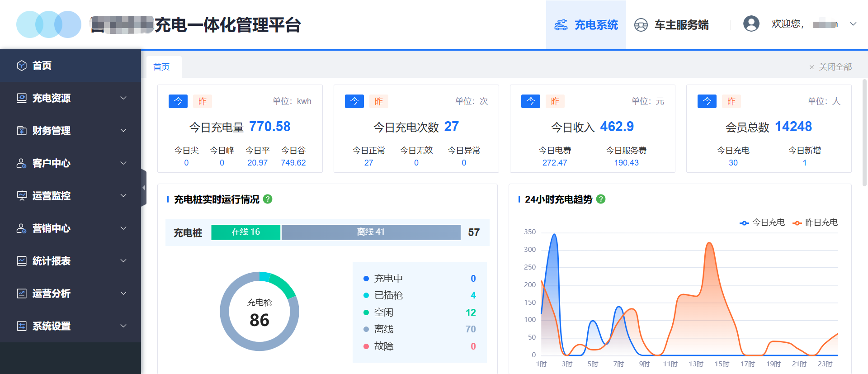868x374 pixels.
Task: Switch to 车主服务端 top navigation tab
Action: 671,25
